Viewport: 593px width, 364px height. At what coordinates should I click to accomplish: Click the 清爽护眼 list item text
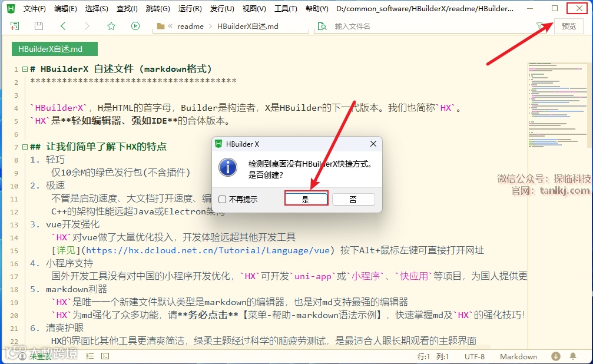[65, 327]
